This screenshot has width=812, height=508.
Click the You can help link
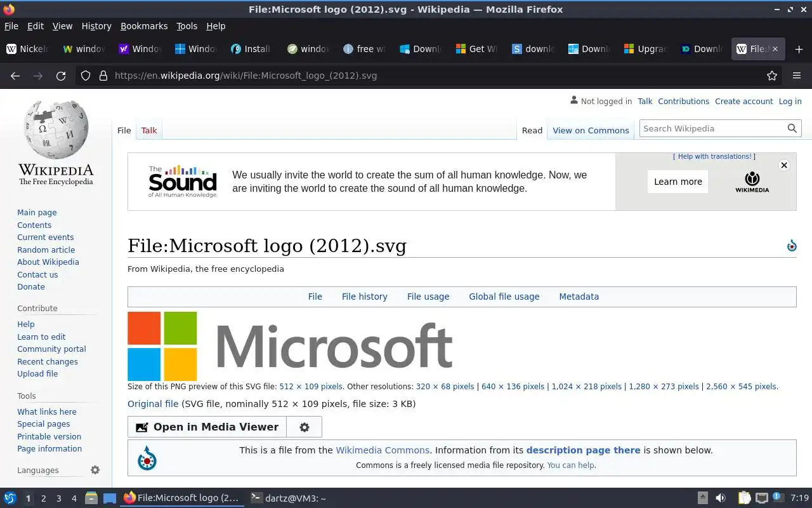[571, 465]
